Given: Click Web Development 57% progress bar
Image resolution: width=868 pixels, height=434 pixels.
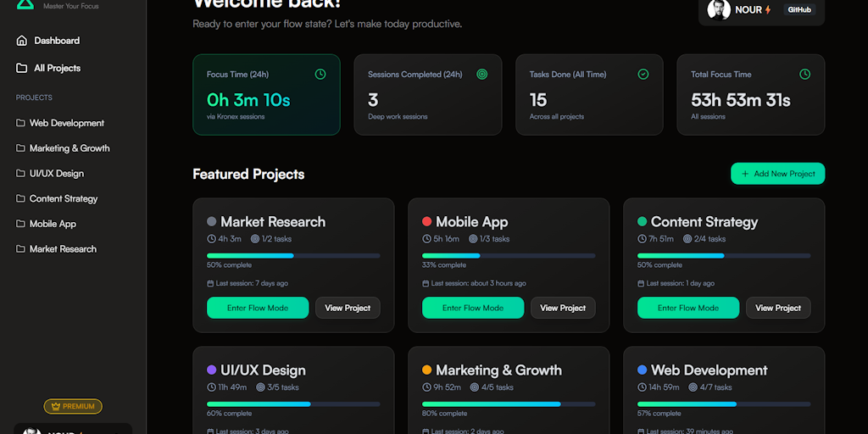Looking at the screenshot, I should 724,404.
